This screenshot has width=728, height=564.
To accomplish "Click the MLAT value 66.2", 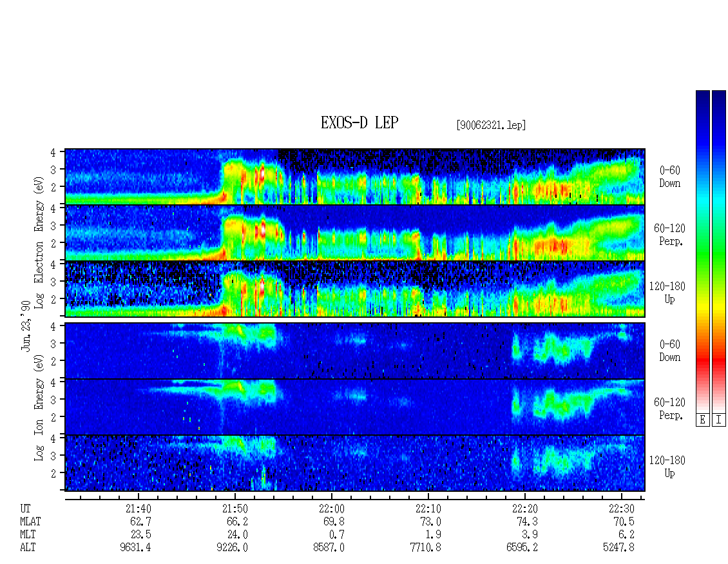I will (237, 521).
